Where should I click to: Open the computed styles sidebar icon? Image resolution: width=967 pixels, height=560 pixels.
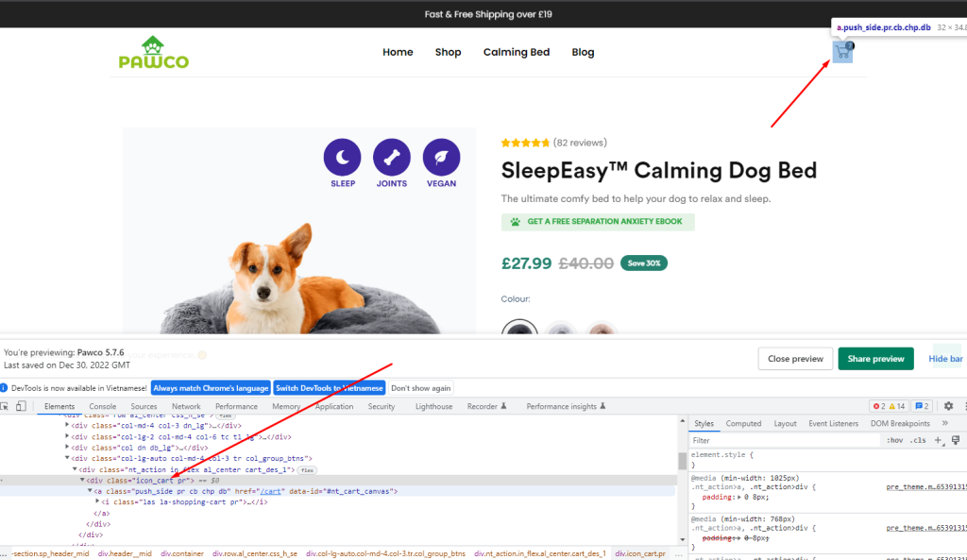click(956, 440)
